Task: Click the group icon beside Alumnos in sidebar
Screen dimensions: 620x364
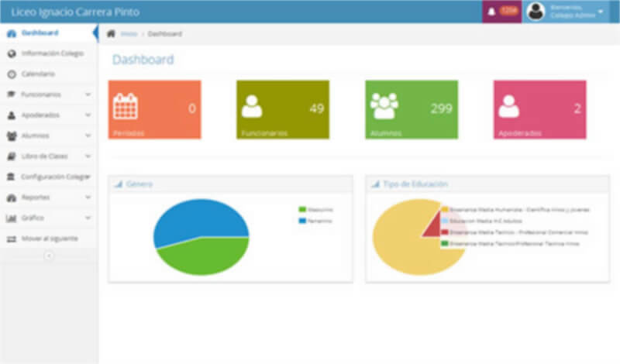Action: pos(12,136)
